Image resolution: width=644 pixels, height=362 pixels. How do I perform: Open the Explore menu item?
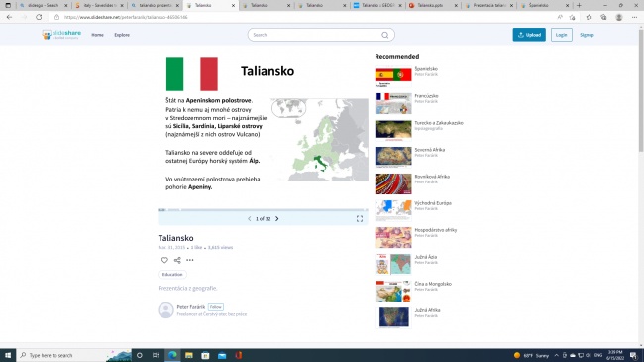122,35
